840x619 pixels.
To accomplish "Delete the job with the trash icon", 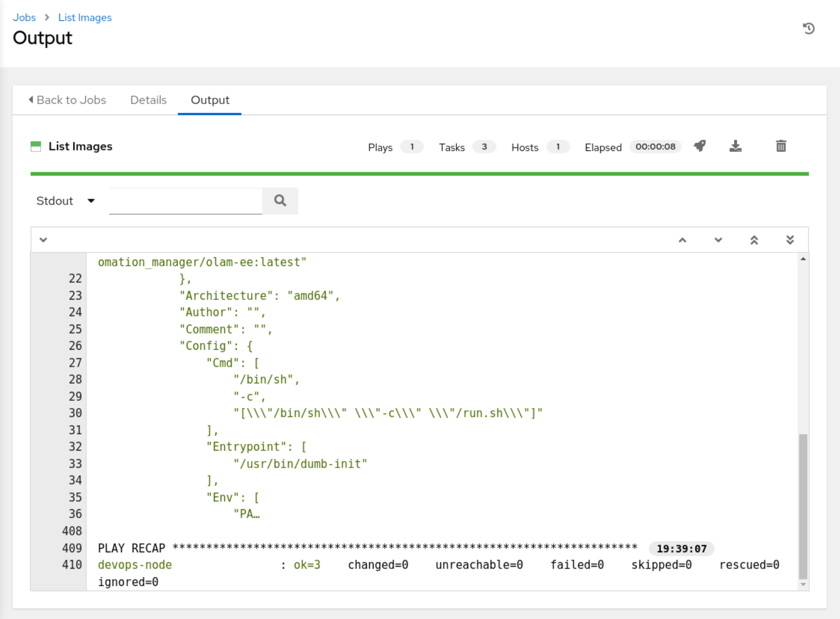I will tap(781, 146).
